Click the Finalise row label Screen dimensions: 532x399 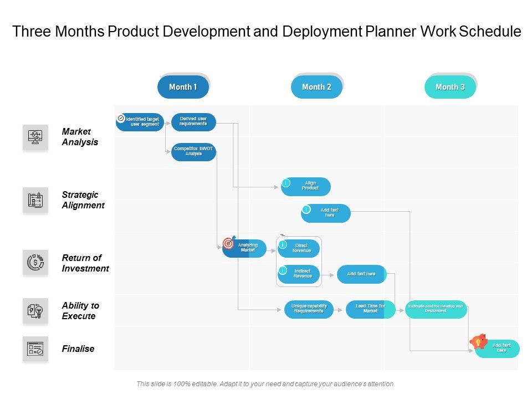point(78,349)
